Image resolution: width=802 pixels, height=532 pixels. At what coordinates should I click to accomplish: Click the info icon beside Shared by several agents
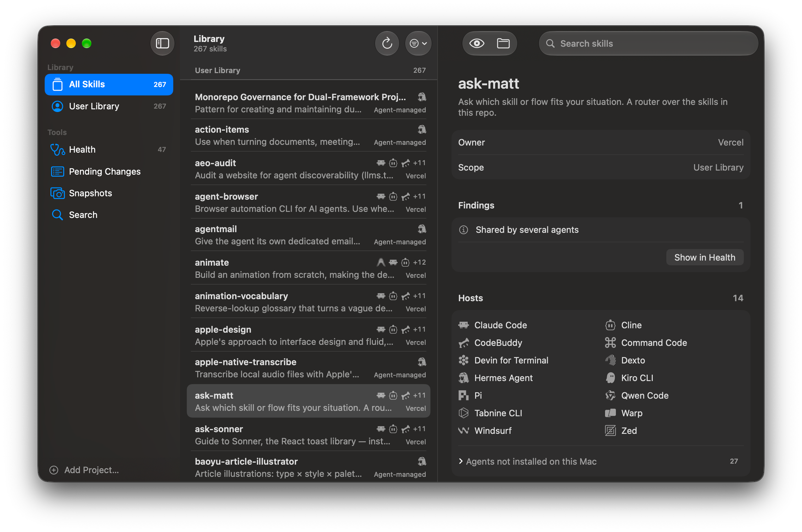click(463, 230)
